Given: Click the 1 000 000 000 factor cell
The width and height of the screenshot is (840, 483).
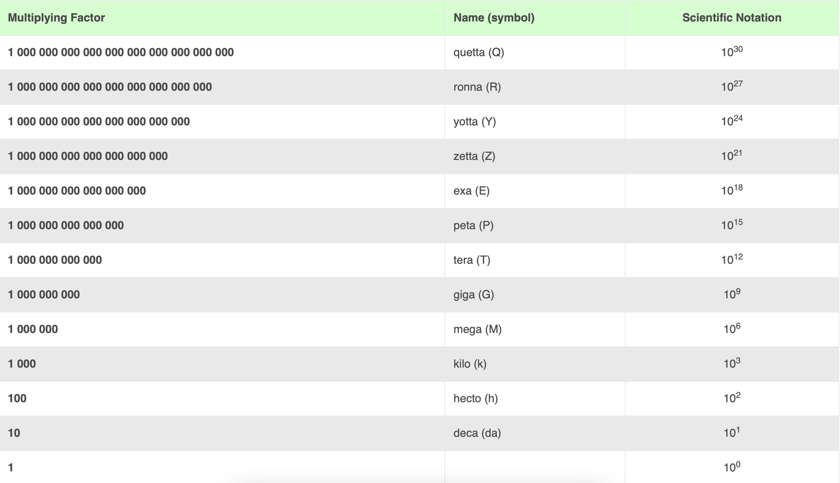Looking at the screenshot, I should click(43, 295).
